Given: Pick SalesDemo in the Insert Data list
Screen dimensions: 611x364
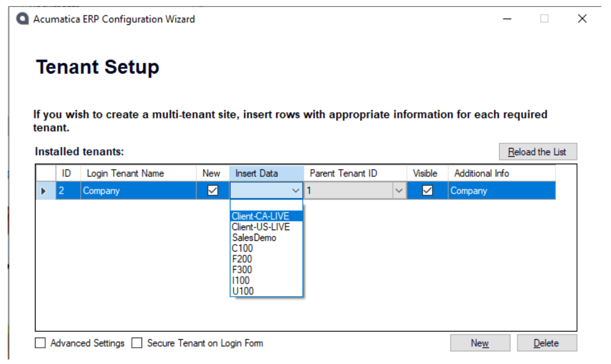Looking at the screenshot, I should point(266,237).
